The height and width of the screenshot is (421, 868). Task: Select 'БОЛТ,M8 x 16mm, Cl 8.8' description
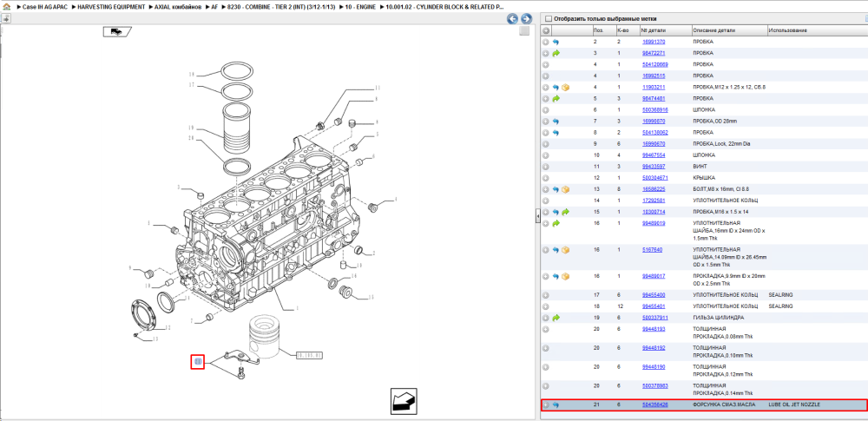721,189
